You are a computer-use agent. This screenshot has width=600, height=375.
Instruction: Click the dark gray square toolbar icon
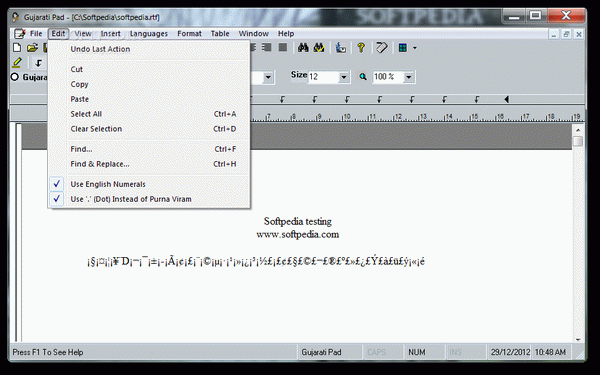tap(283, 47)
